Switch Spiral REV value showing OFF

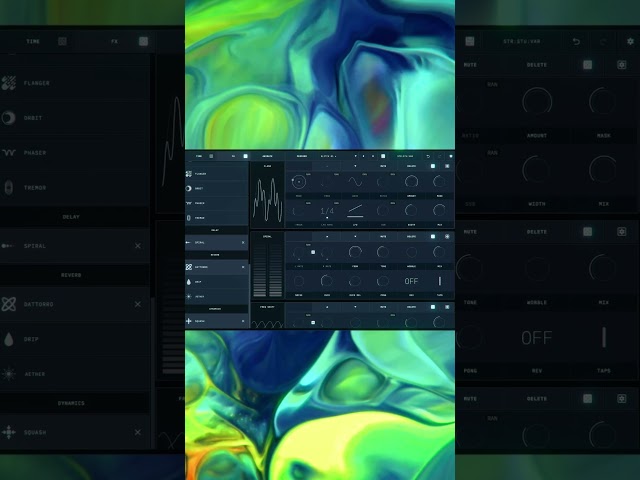(411, 281)
